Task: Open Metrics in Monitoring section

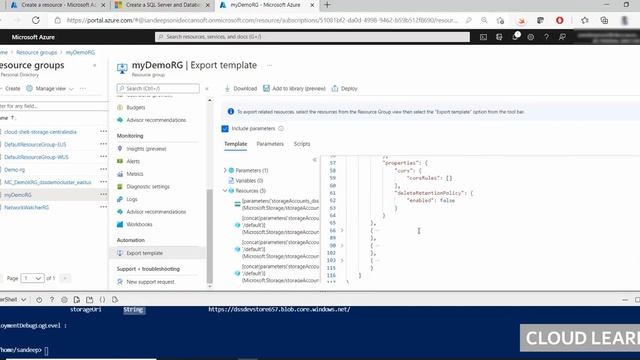Action: 134,174
